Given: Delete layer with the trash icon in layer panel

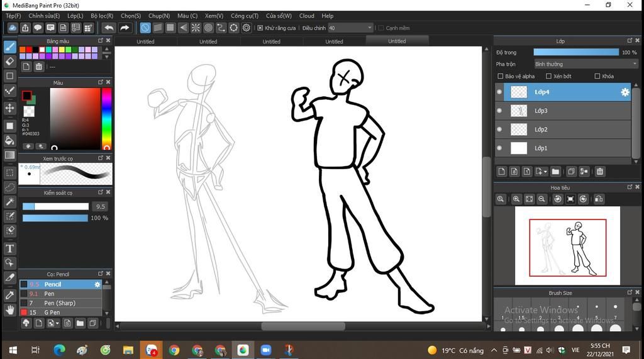Looking at the screenshot, I should 599,171.
